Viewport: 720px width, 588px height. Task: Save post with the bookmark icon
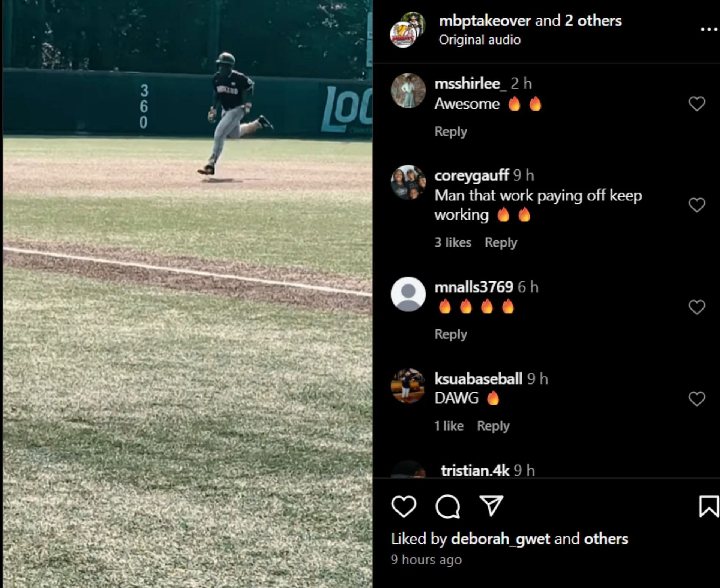708,506
